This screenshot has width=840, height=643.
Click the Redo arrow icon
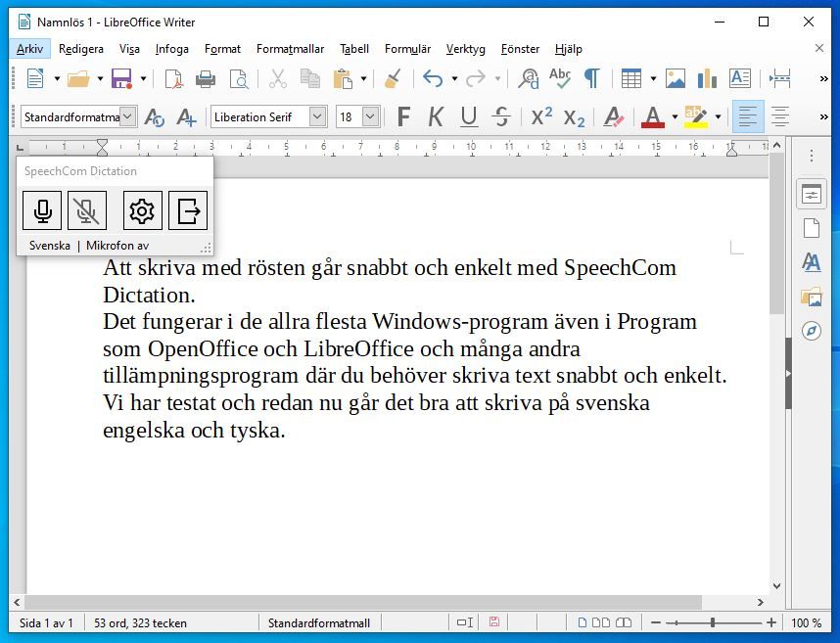475,79
